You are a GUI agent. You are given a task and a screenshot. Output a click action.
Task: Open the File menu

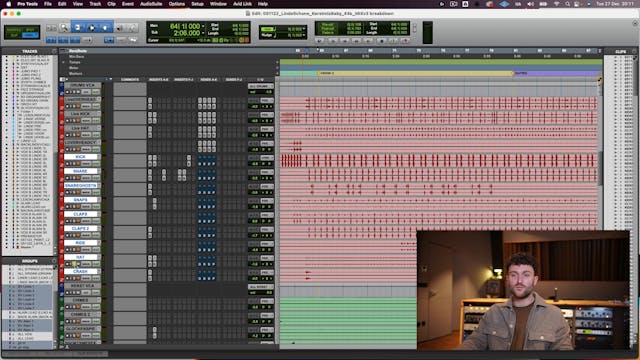pos(48,4)
